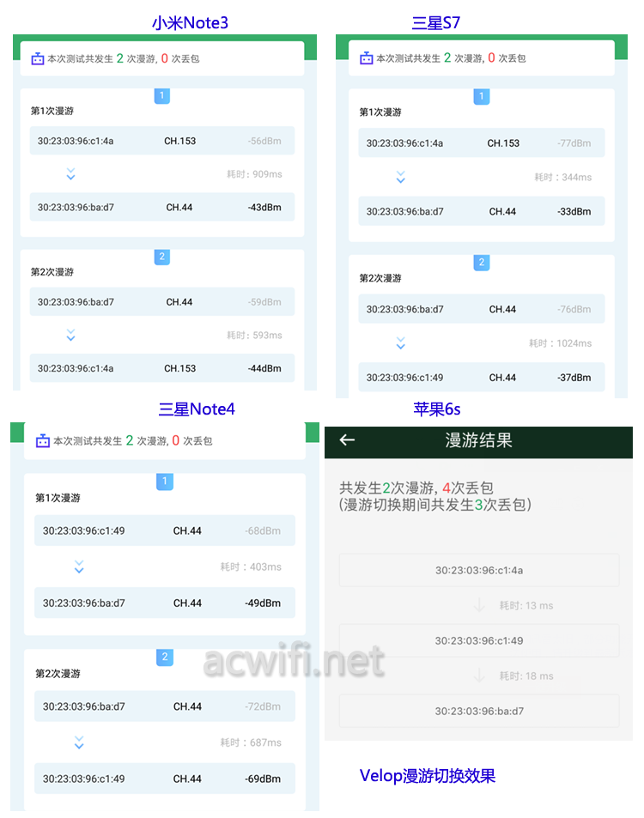Click the 苹果6s title label
The image size is (644, 818).
tap(437, 409)
